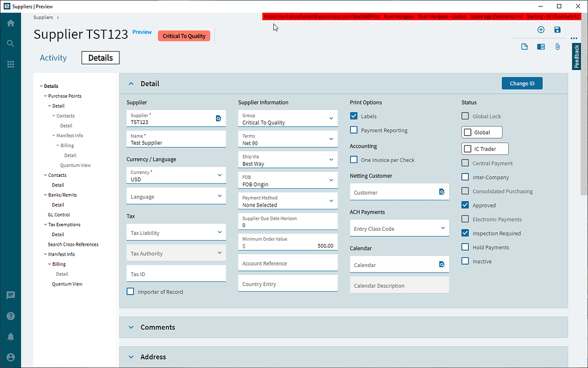Open the Netting Customer search magnifier
The width and height of the screenshot is (588, 368).
click(441, 192)
